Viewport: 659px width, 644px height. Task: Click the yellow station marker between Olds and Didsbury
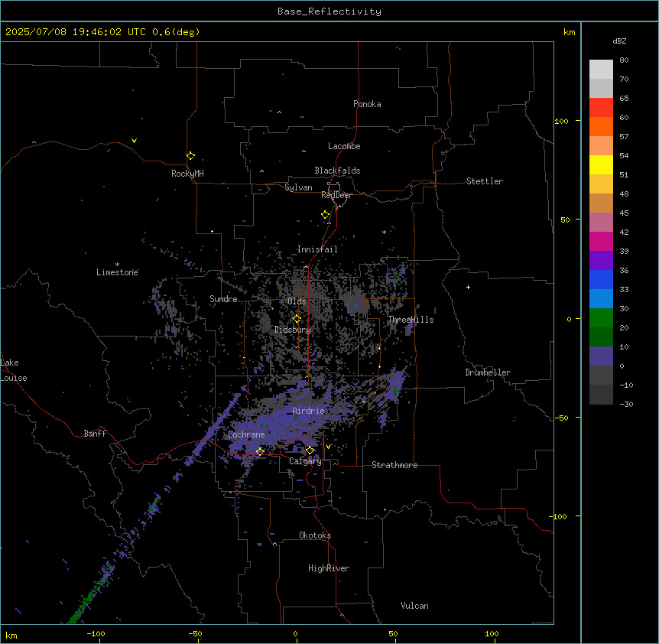click(297, 319)
